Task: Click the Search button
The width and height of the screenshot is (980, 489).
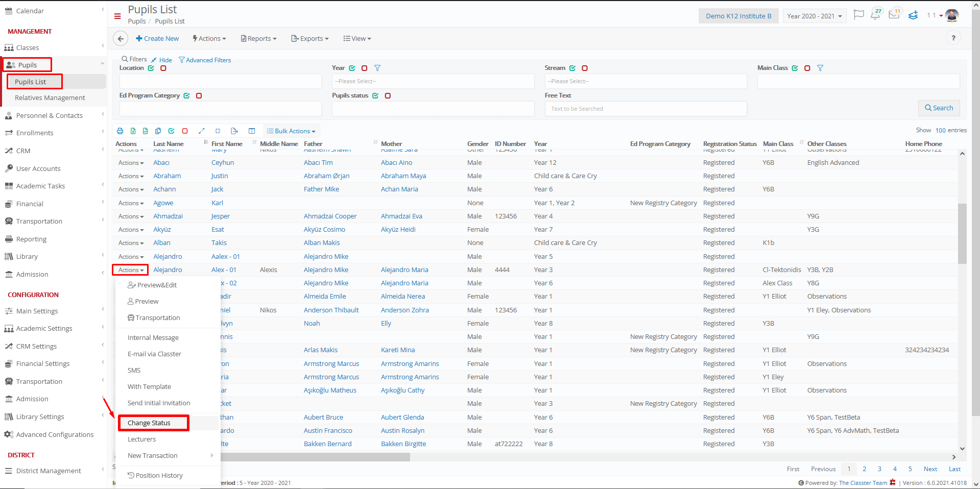Action: pos(939,108)
